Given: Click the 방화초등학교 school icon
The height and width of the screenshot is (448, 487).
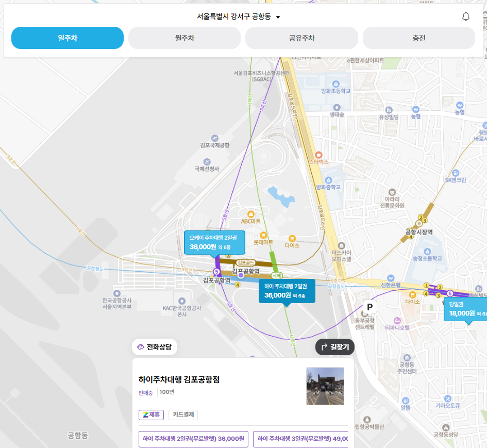Looking at the screenshot, I should pos(335,84).
